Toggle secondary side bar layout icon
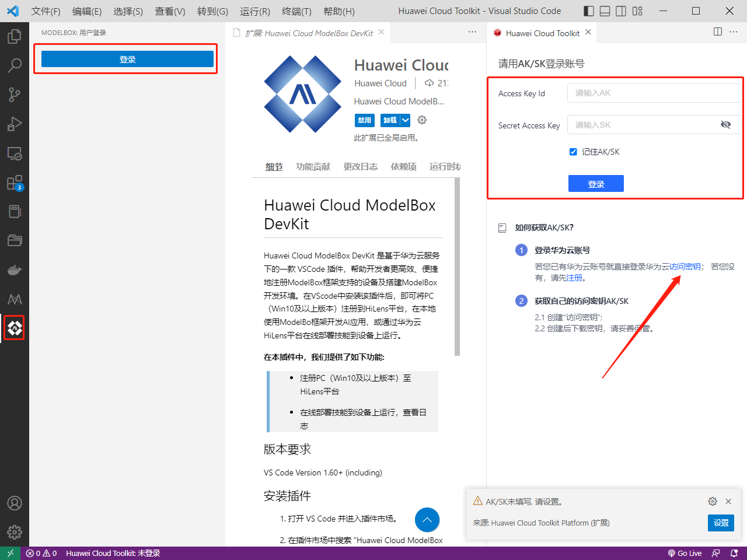This screenshot has width=747, height=560. pos(621,10)
